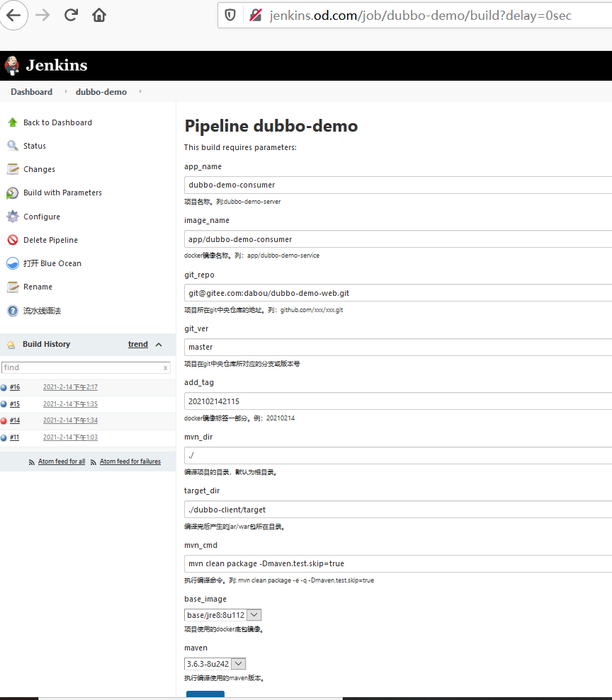Viewport: 612px width, 700px height.
Task: Open the base_image dropdown base/jre8:8u112
Action: pos(222,615)
